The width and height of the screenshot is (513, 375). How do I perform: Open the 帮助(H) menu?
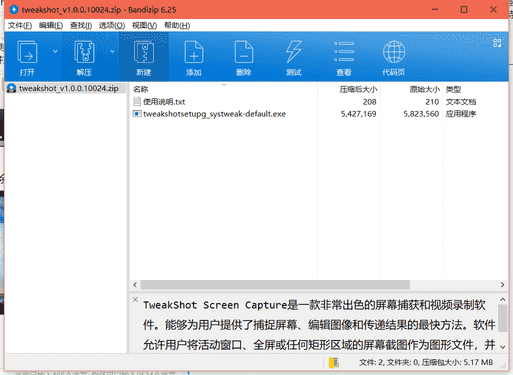point(177,25)
